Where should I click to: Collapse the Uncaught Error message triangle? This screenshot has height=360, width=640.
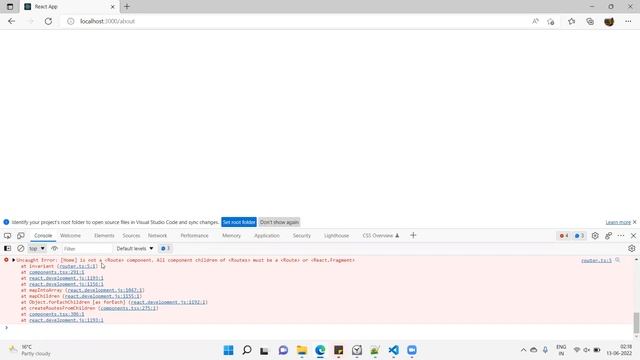click(13, 260)
